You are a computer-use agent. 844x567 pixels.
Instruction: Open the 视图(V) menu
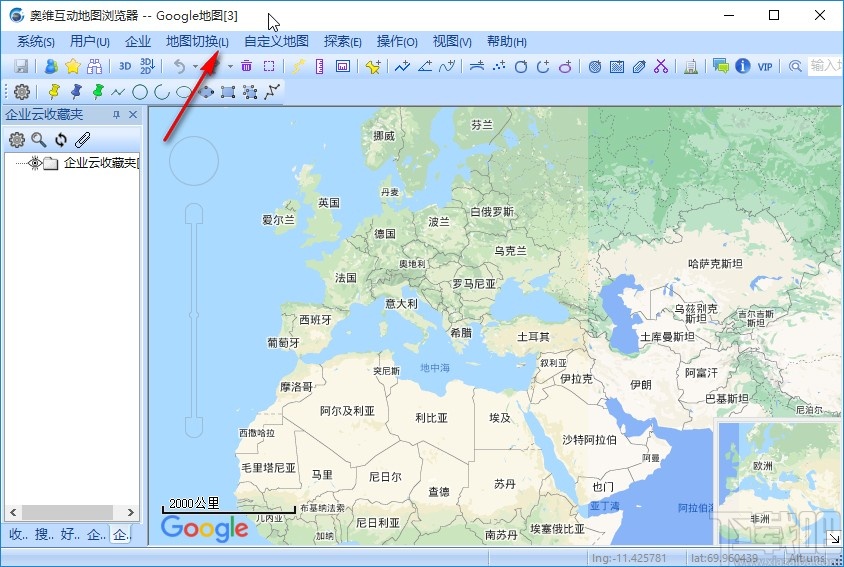point(452,41)
